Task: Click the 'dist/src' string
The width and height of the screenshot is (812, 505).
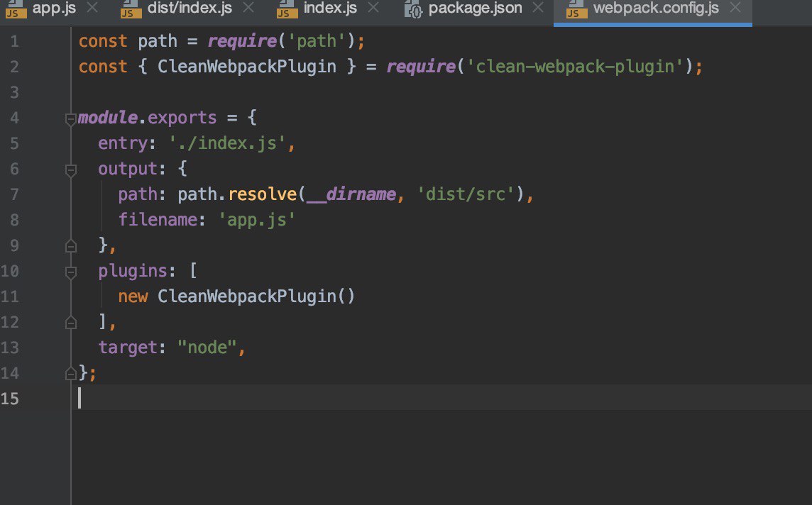Action: (466, 194)
